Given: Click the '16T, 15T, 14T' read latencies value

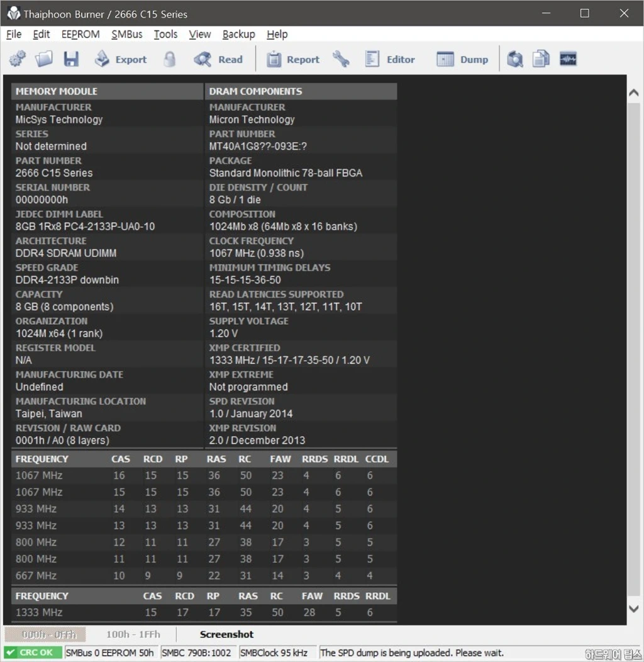Looking at the screenshot, I should 286,306.
